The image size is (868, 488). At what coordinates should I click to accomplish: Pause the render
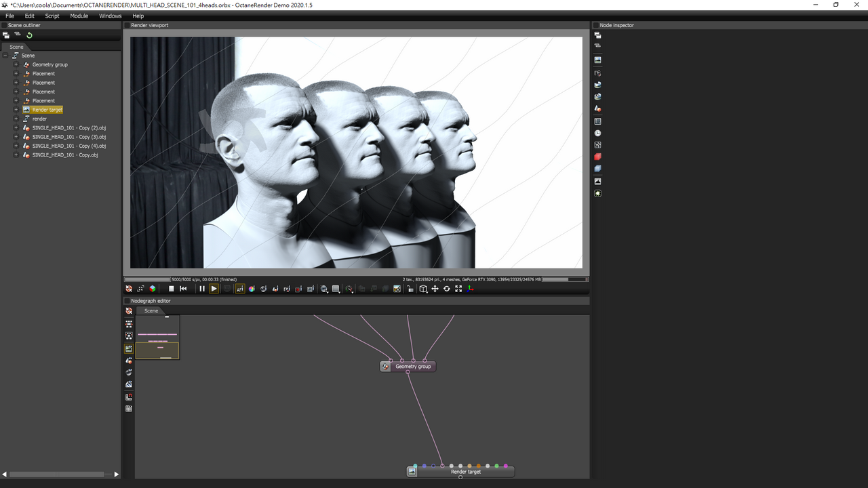(201, 289)
